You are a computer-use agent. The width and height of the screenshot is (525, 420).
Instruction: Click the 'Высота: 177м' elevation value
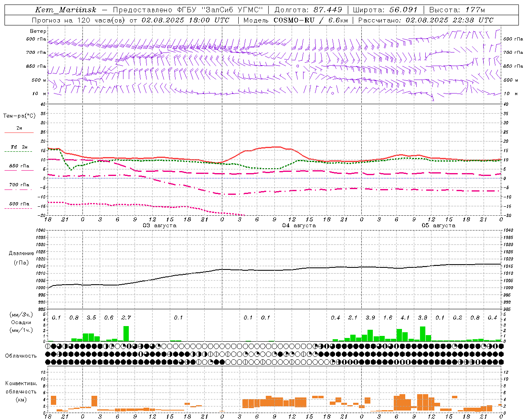[457, 10]
